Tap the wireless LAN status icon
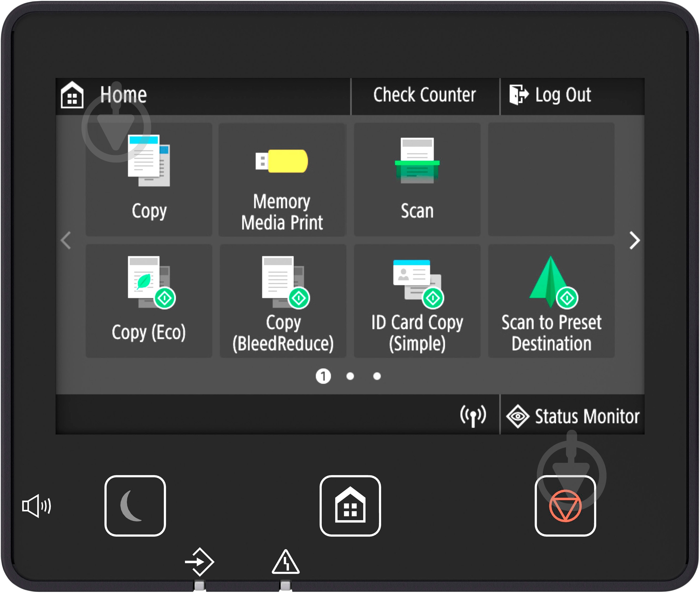 pyautogui.click(x=473, y=416)
